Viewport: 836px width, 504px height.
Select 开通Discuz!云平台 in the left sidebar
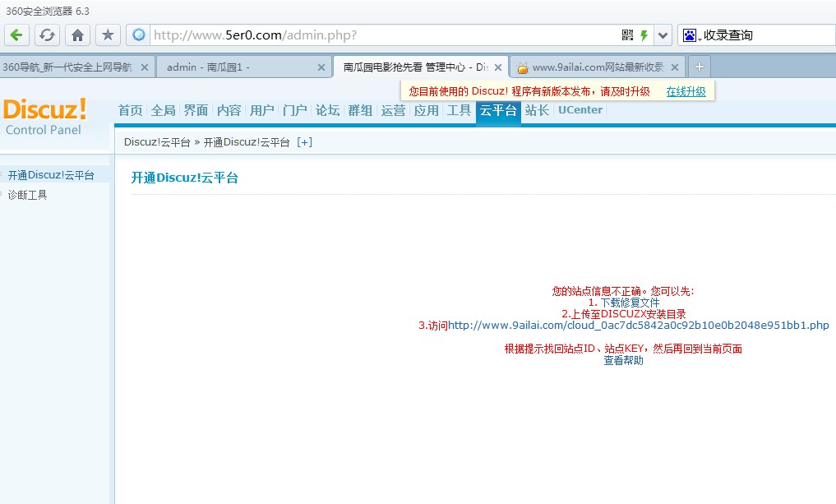pos(51,175)
